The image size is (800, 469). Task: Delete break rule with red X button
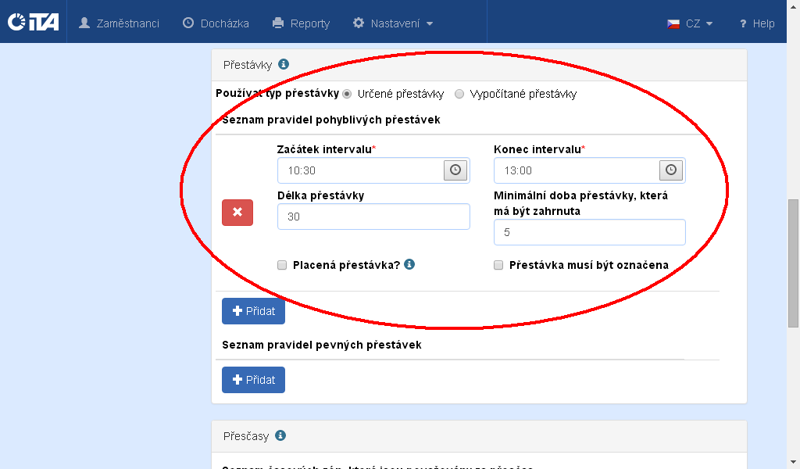pyautogui.click(x=237, y=212)
